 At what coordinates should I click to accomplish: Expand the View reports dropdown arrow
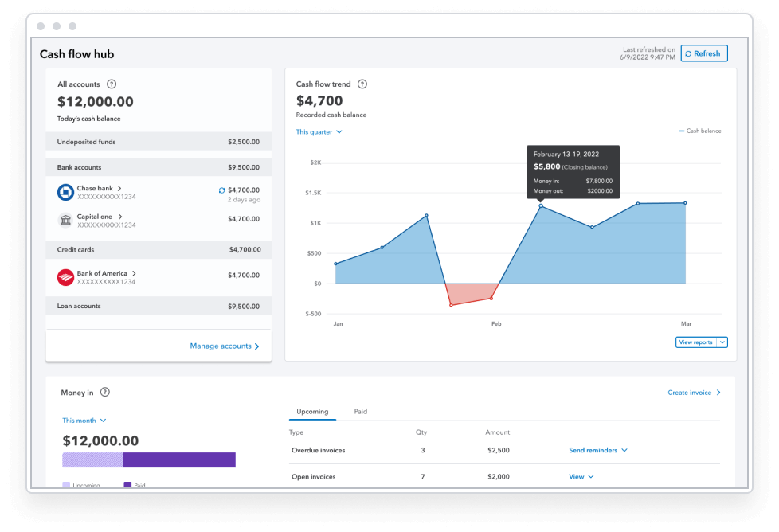tap(722, 342)
